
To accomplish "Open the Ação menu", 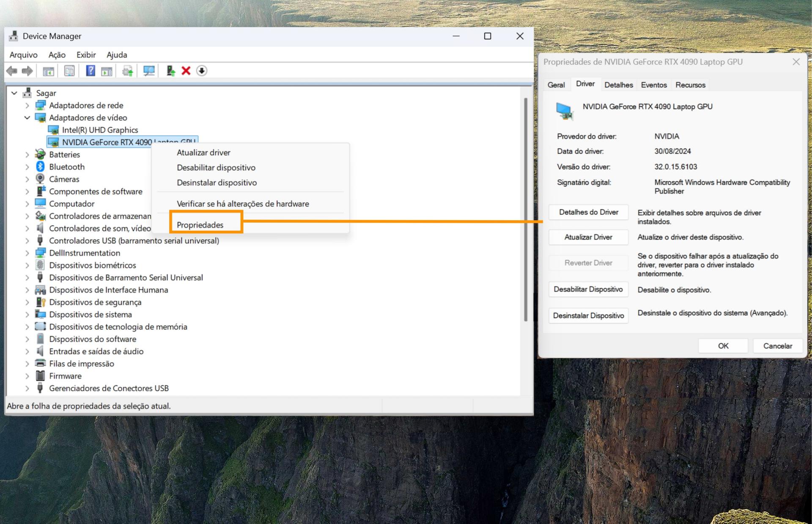I will click(x=57, y=55).
